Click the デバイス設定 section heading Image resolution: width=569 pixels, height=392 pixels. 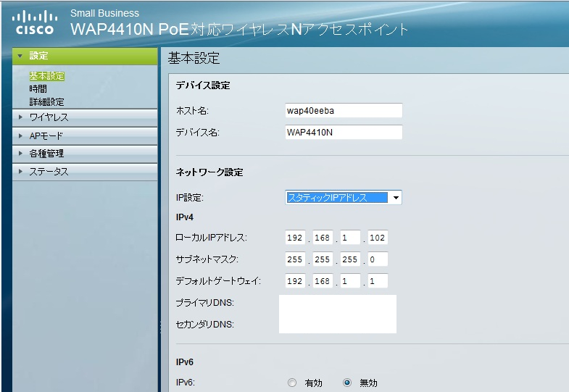point(203,86)
